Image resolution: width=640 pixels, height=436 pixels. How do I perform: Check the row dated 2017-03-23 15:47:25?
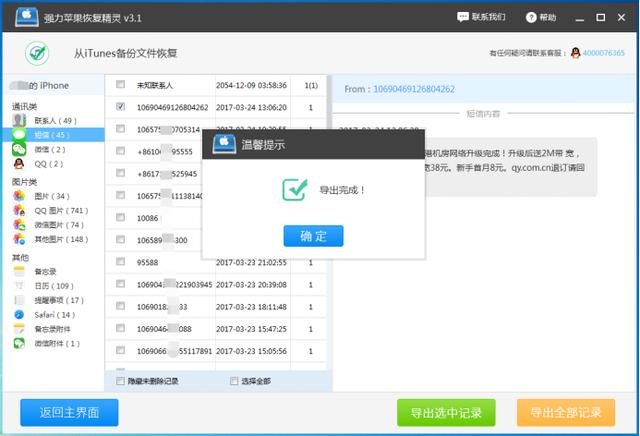120,328
